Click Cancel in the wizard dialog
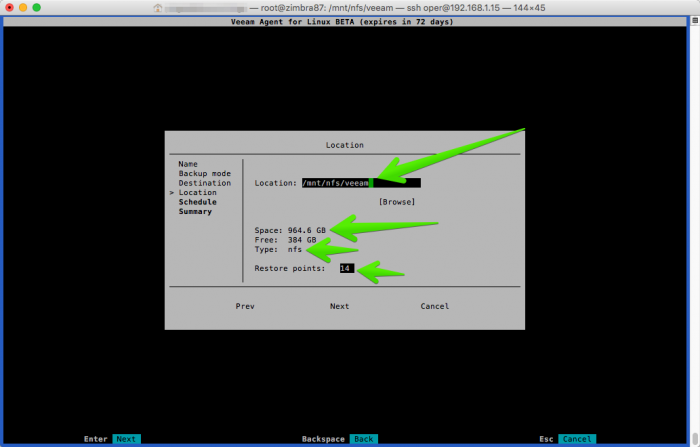 coord(434,306)
